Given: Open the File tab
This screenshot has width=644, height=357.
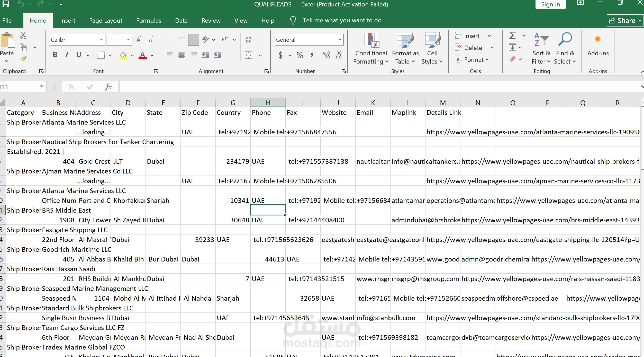Looking at the screenshot, I should [7, 20].
